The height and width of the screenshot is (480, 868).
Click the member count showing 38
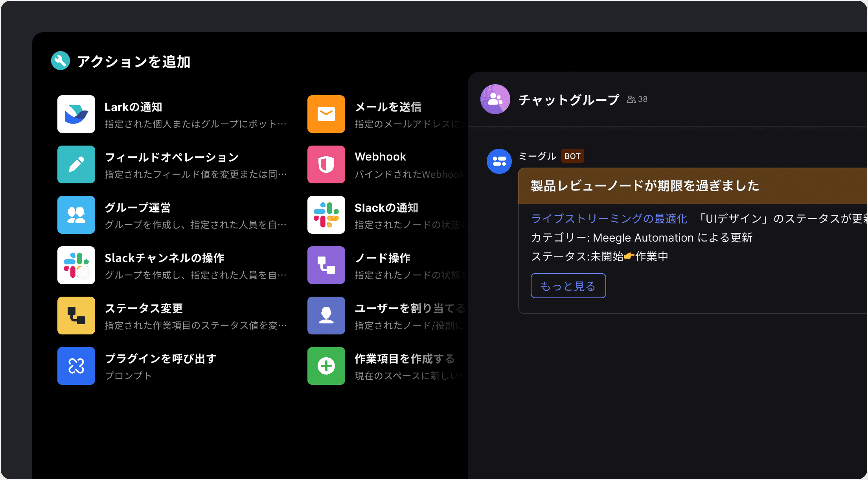(636, 99)
